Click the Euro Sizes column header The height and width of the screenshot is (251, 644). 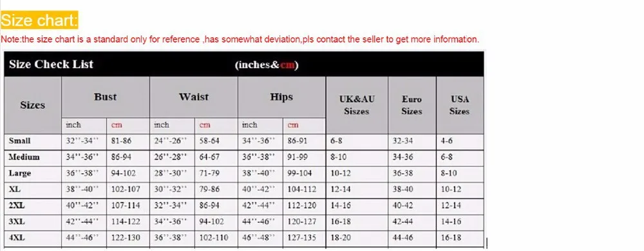[x=412, y=105]
